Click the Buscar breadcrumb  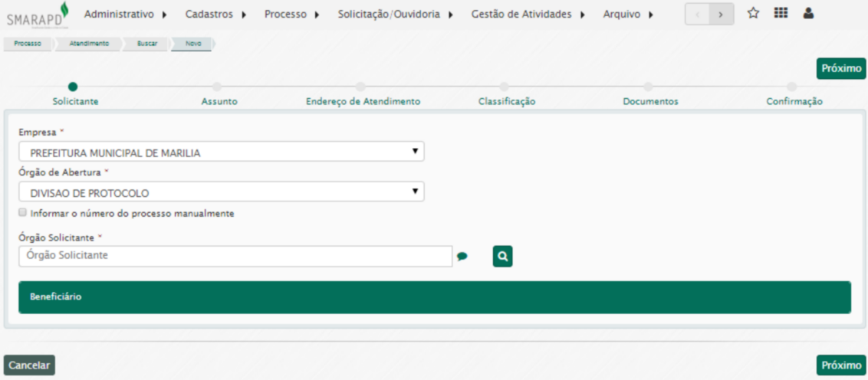[x=147, y=44]
